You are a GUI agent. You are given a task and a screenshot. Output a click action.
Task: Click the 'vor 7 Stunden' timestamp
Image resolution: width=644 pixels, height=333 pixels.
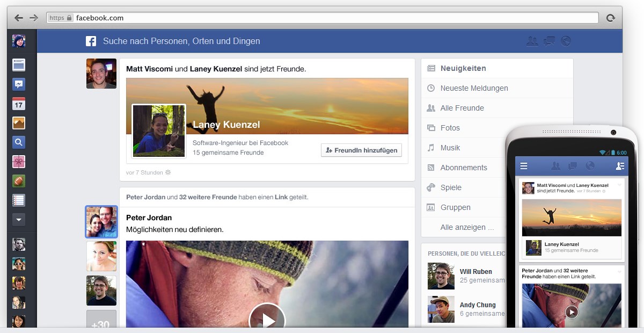pos(144,172)
